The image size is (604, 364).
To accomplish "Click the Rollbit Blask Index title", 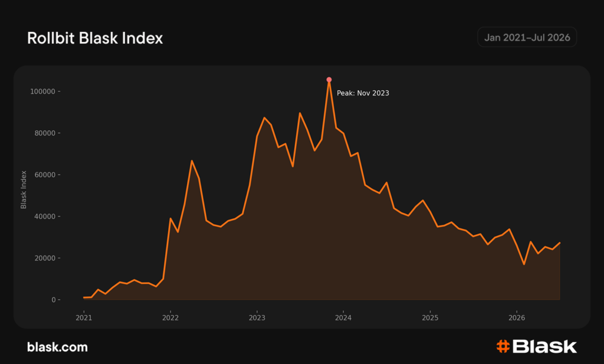I will point(95,38).
